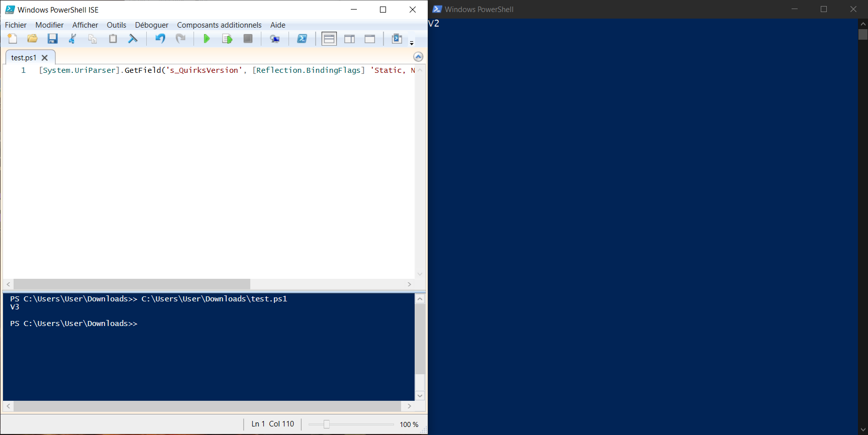Click console pane scroll down arrow
The height and width of the screenshot is (435, 868).
(420, 396)
